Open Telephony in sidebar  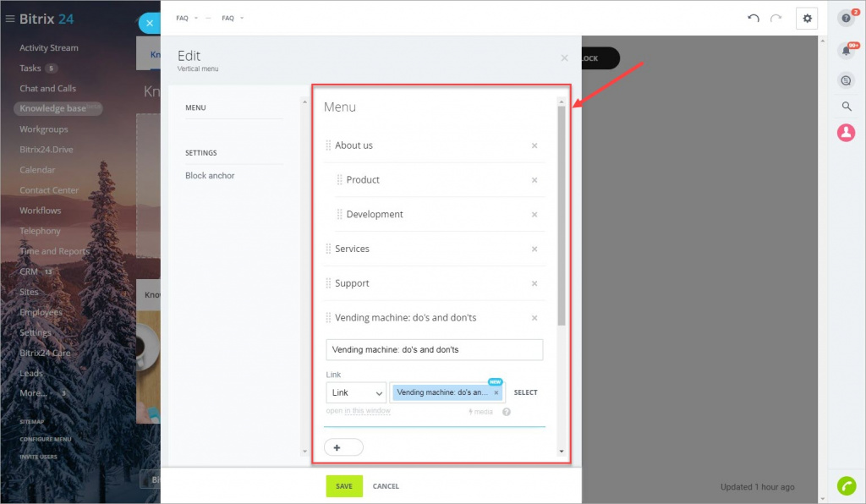pyautogui.click(x=40, y=231)
